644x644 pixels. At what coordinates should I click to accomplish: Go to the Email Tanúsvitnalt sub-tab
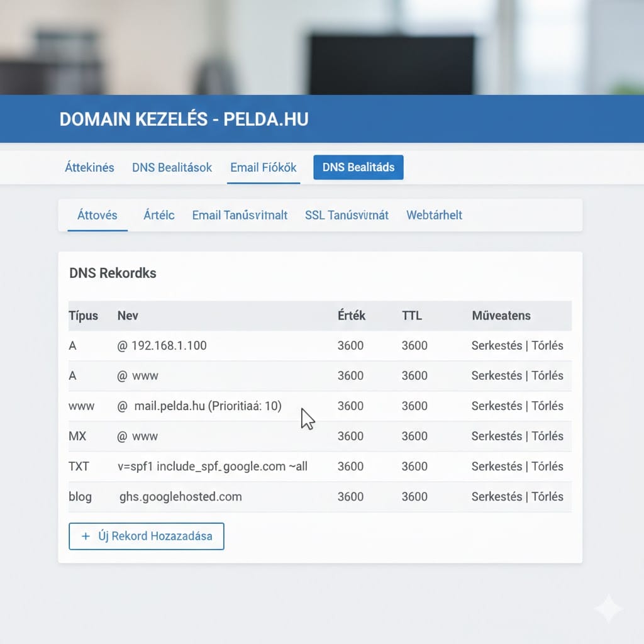tap(240, 215)
